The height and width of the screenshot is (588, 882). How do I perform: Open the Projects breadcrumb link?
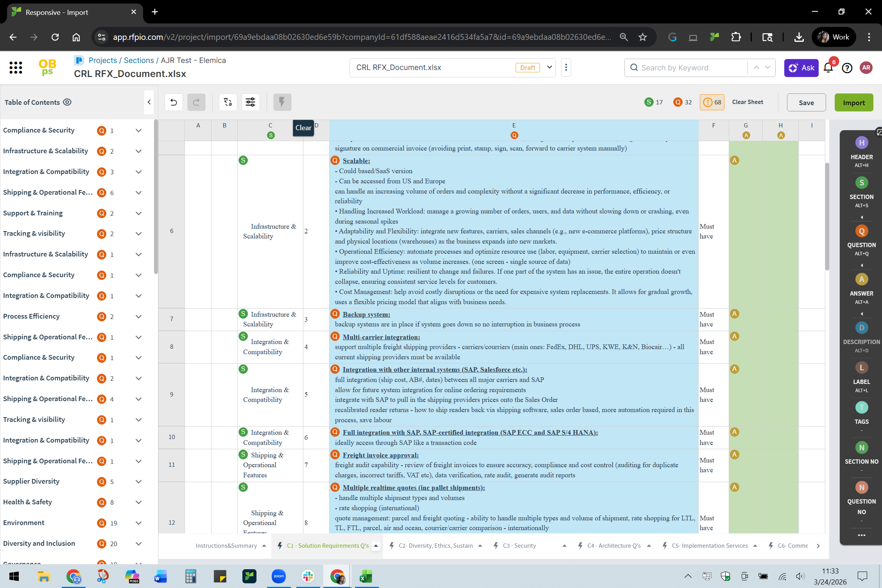tap(103, 60)
